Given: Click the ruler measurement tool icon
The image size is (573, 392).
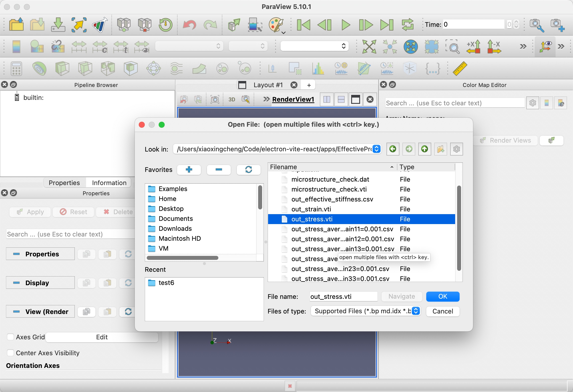Looking at the screenshot, I should point(460,68).
